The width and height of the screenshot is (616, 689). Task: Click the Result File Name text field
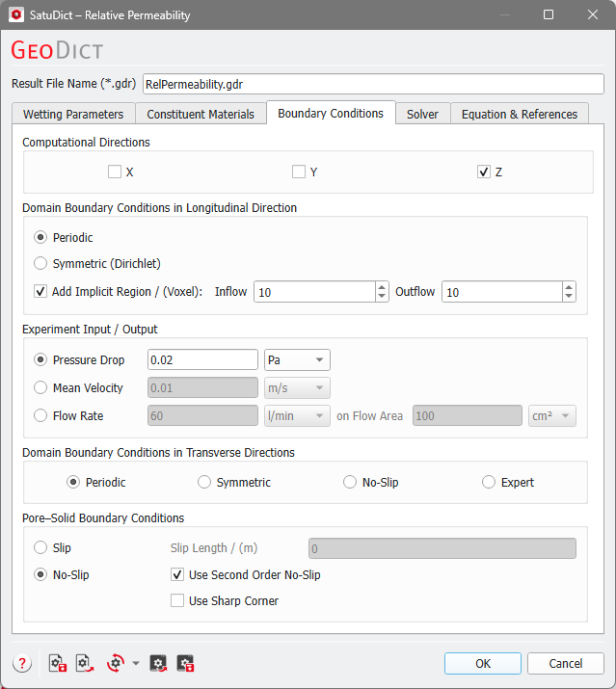(x=373, y=84)
